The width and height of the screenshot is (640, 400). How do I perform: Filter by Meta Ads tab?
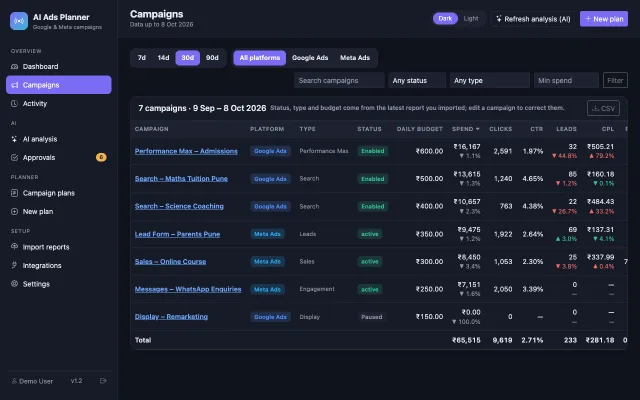point(355,58)
